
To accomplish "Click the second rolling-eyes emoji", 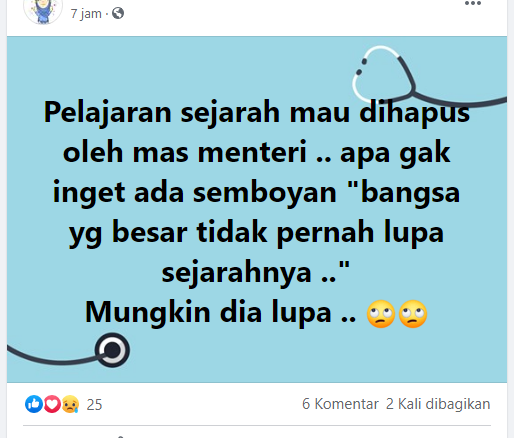I will (413, 314).
